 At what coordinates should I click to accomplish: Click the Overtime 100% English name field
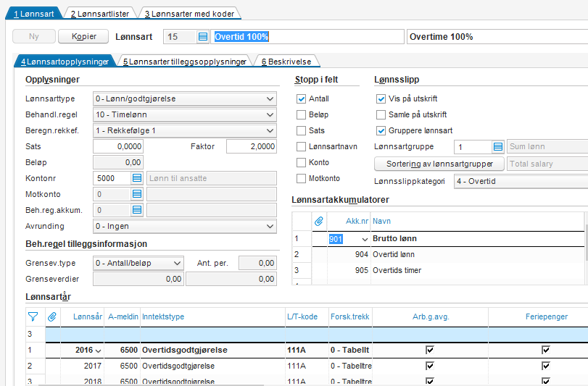pos(497,37)
